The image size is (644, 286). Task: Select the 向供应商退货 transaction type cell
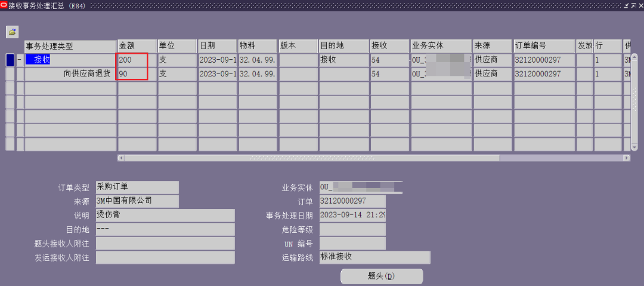70,74
